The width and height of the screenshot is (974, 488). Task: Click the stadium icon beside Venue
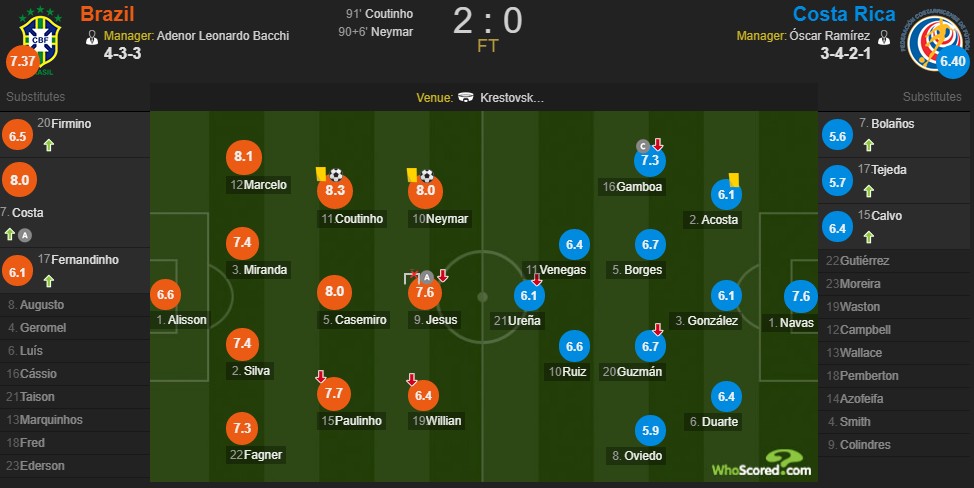pyautogui.click(x=466, y=98)
